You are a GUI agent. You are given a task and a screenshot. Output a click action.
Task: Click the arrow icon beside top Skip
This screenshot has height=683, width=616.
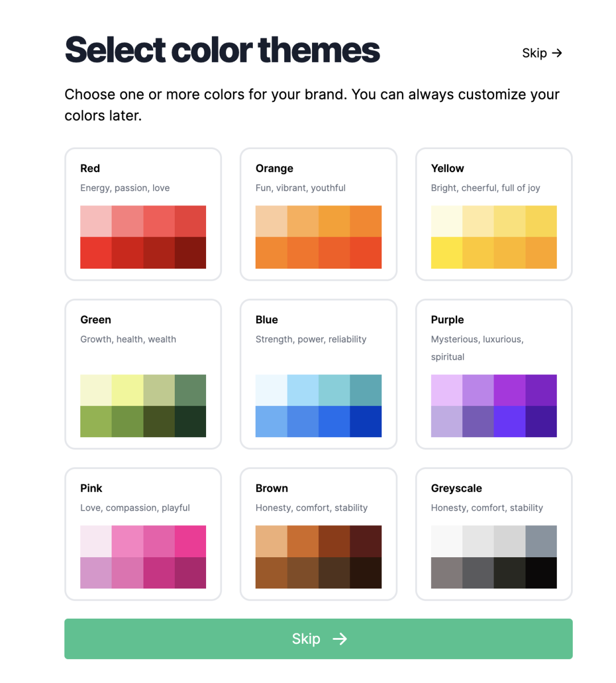coord(557,53)
